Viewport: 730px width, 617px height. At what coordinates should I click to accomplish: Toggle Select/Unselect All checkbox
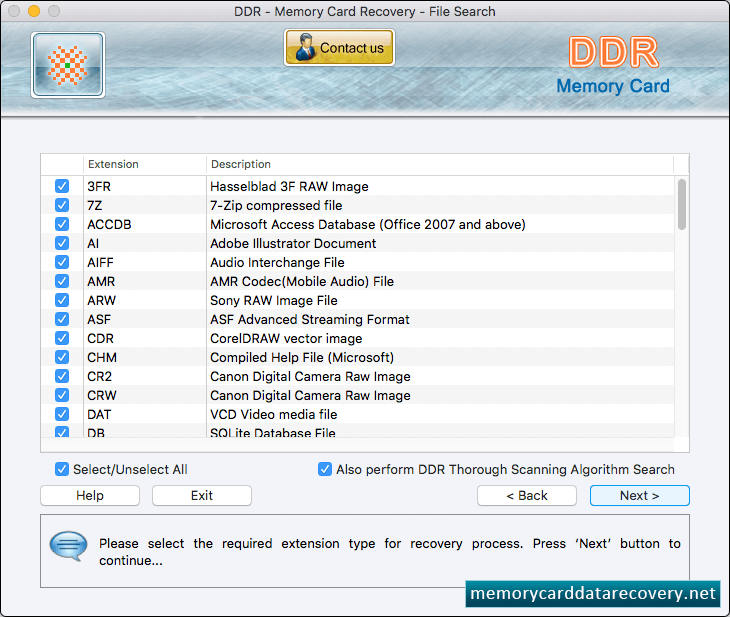coord(62,469)
